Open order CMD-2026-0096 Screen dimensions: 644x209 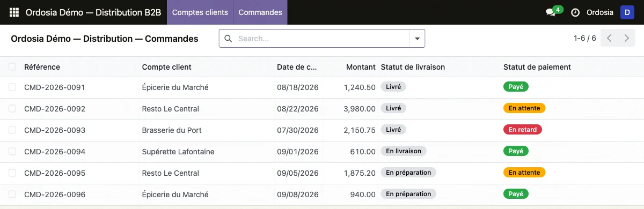[55, 195]
